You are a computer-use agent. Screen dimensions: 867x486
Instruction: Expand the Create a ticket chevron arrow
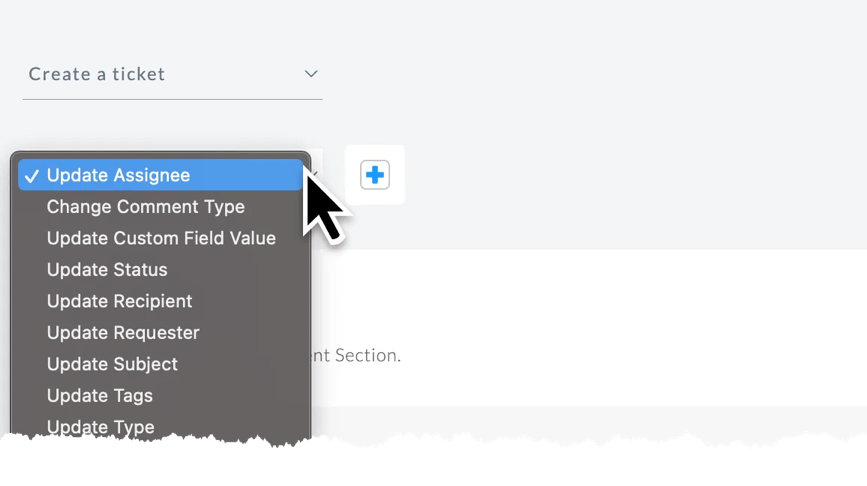(311, 74)
